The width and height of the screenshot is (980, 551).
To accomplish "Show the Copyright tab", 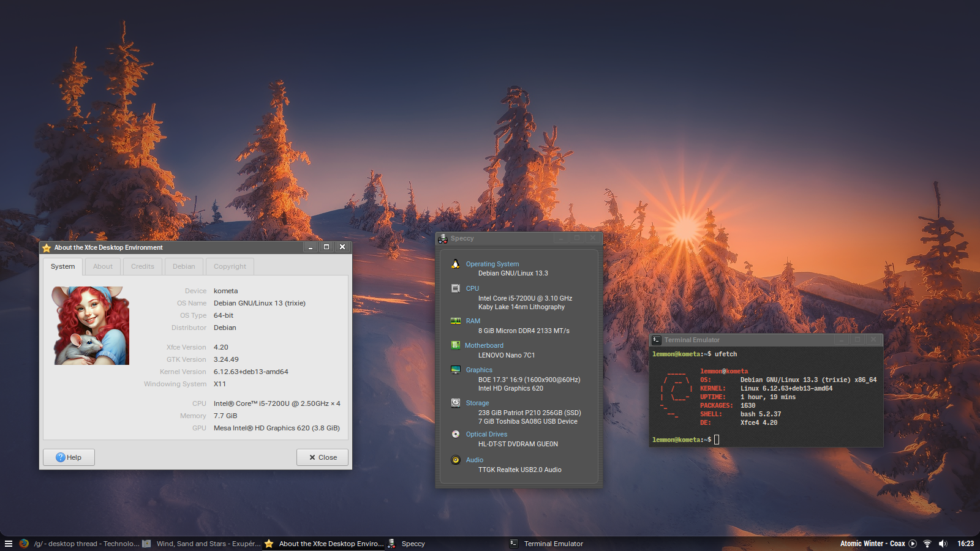I will click(x=230, y=266).
